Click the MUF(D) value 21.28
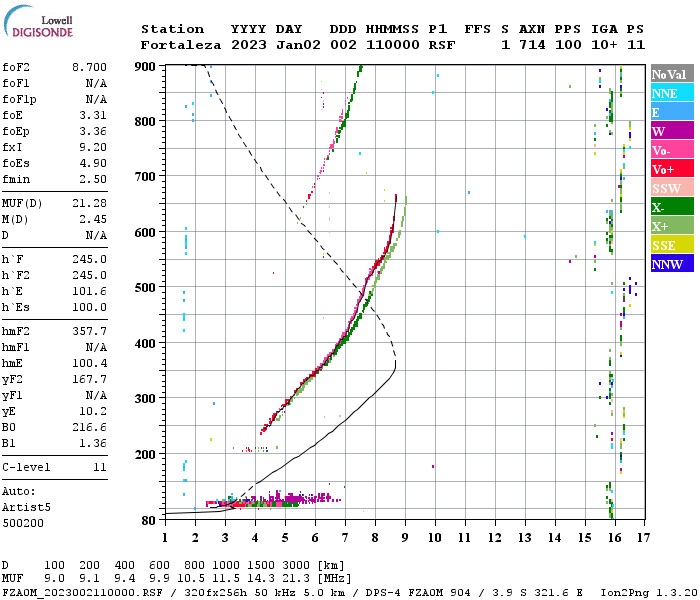 coord(89,203)
